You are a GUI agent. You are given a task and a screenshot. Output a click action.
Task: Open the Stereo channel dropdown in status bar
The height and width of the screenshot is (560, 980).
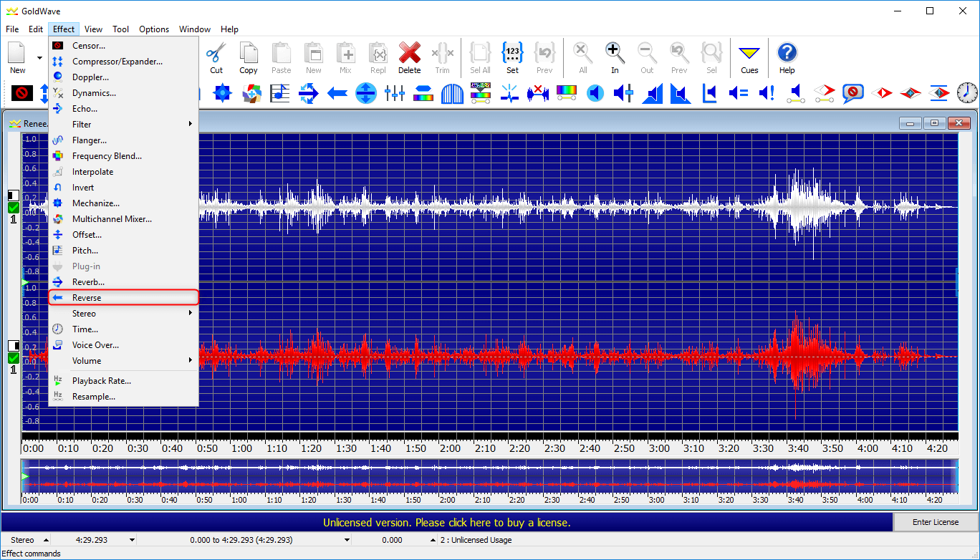tap(47, 540)
